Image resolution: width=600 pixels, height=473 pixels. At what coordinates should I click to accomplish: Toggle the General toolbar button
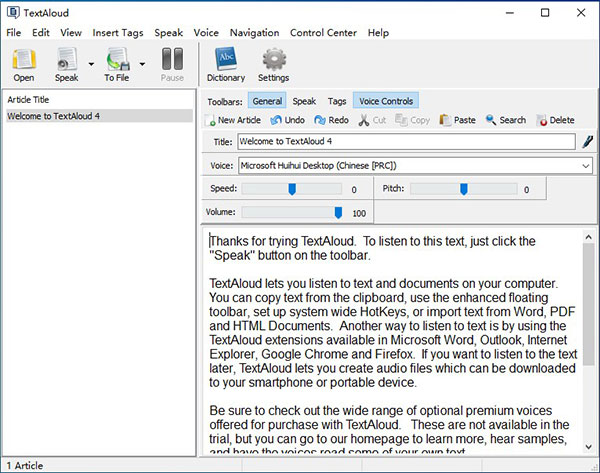coord(267,101)
